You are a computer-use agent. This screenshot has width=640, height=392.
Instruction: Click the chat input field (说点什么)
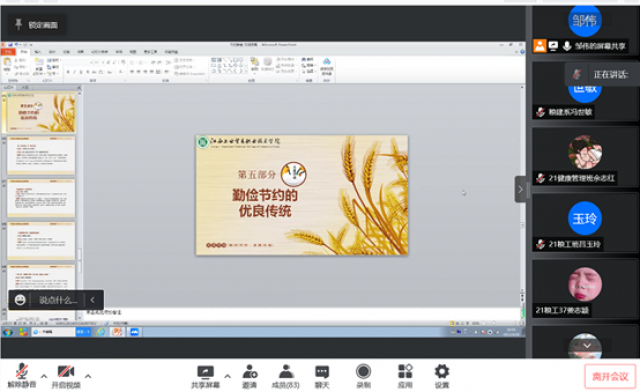pyautogui.click(x=58, y=300)
